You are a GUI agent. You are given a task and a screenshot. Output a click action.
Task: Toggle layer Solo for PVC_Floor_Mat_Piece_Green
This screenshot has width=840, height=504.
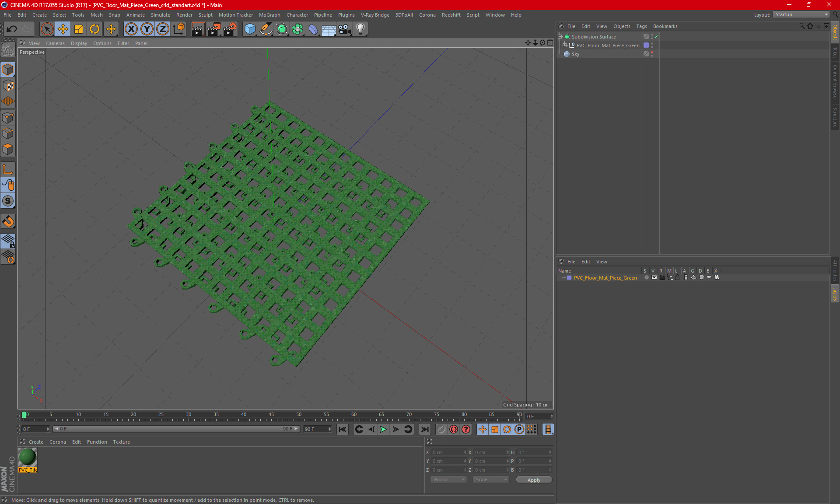[646, 277]
